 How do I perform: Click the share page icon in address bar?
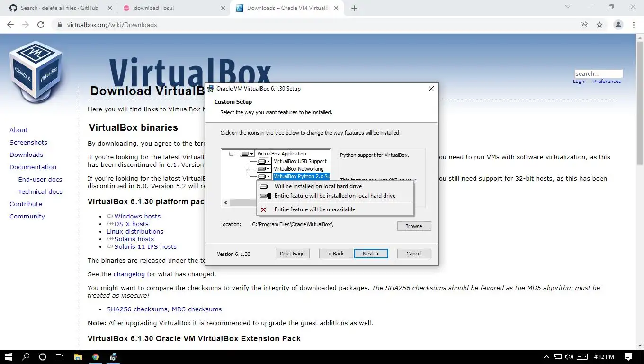click(584, 25)
